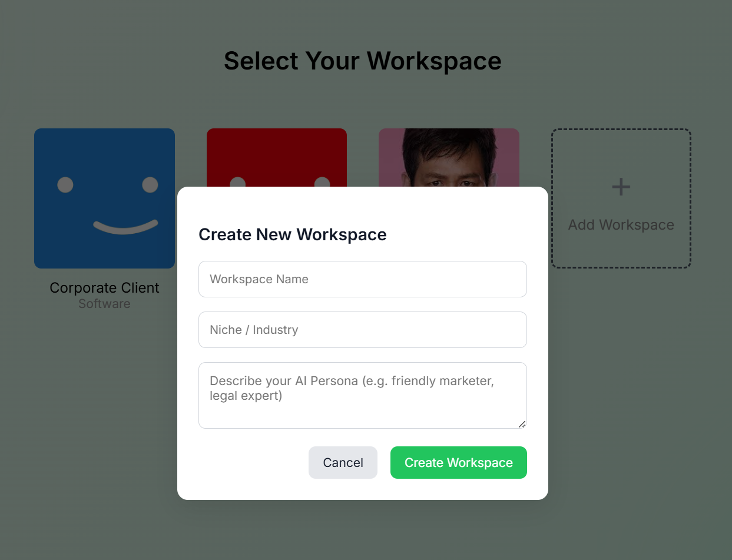Click the Software subtitle text
This screenshot has width=732, height=560.
104,303
